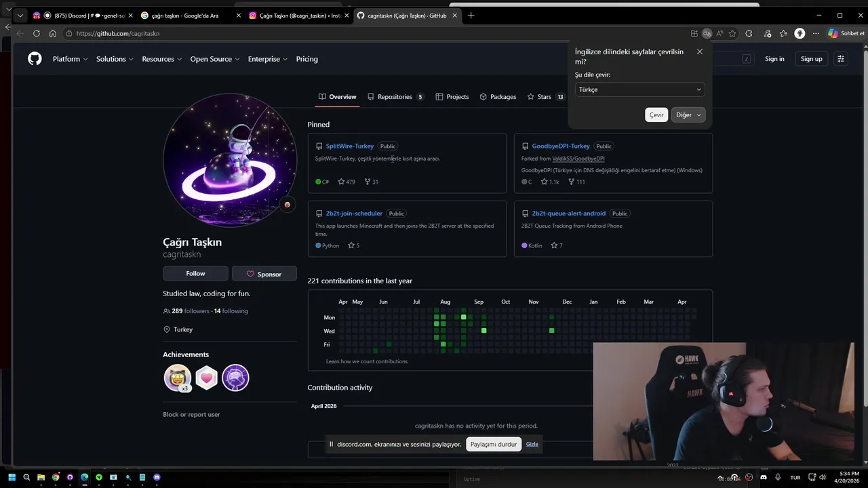868x488 pixels.
Task: Open the Diğer options dropdown
Action: click(688, 115)
